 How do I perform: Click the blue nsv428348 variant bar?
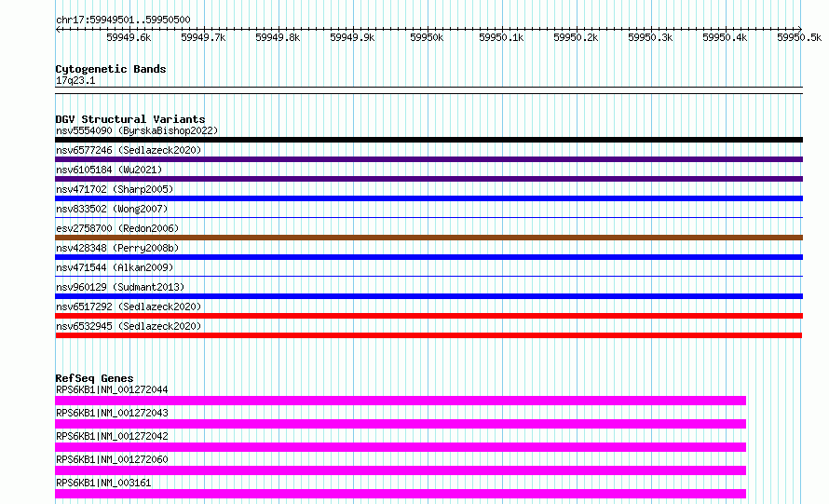pos(428,257)
